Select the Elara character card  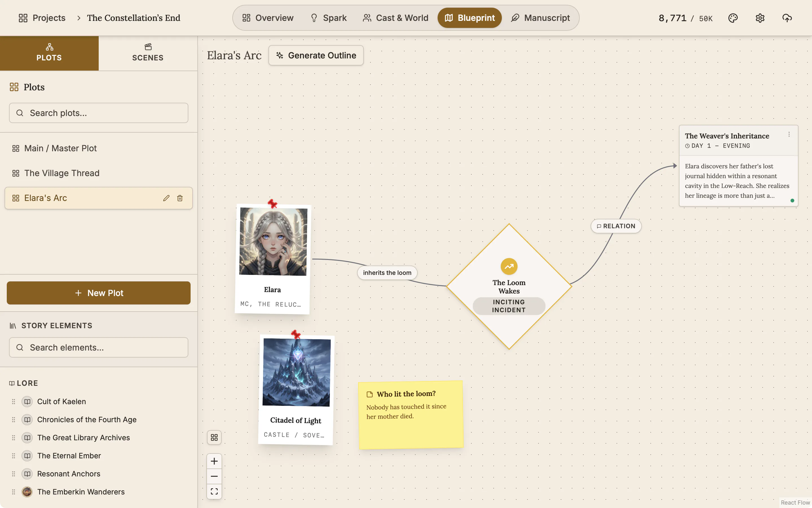(x=273, y=259)
